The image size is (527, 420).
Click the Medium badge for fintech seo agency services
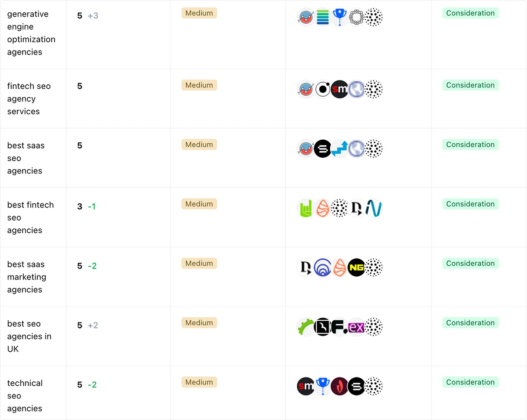pos(199,85)
